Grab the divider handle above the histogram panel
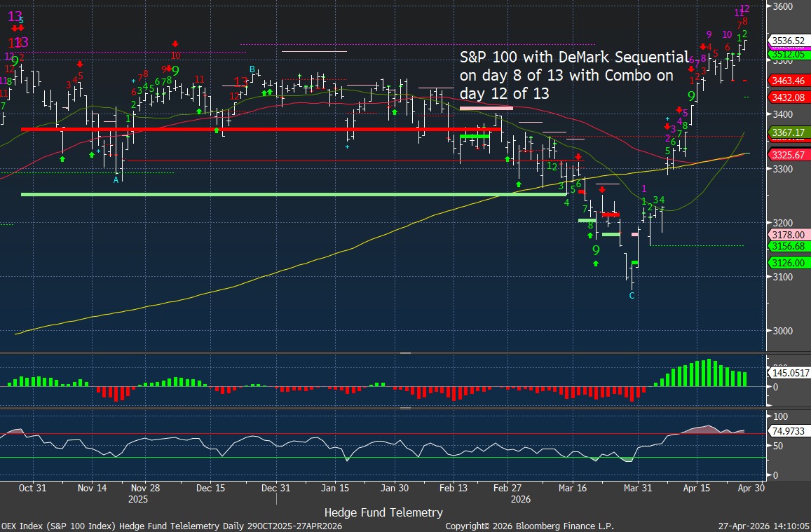 coord(405,353)
